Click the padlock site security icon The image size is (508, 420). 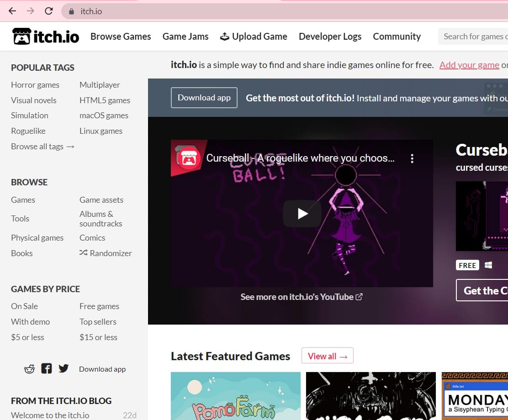pos(71,11)
